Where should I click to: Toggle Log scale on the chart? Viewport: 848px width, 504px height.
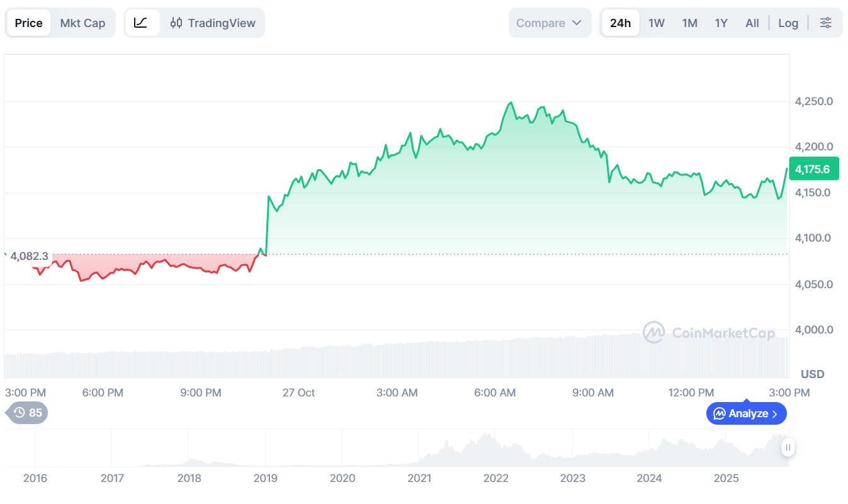click(788, 23)
